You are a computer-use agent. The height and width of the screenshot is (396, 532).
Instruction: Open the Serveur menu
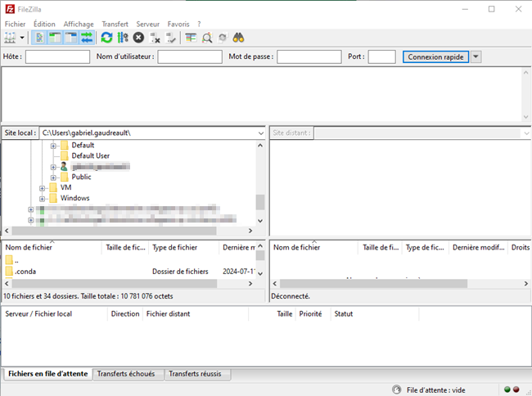point(148,24)
